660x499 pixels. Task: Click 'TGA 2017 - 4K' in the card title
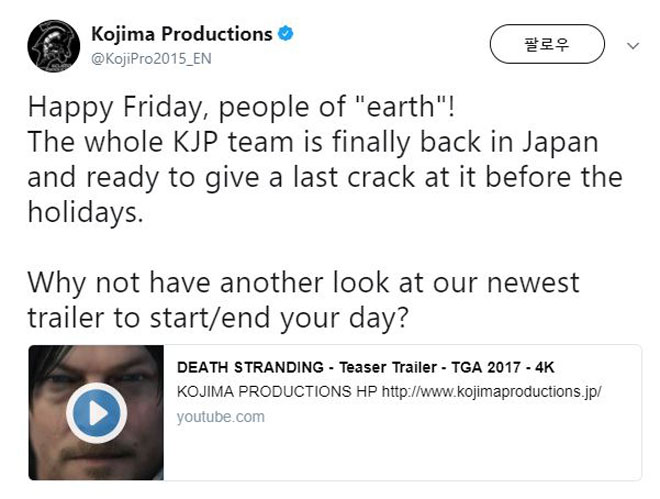point(503,367)
